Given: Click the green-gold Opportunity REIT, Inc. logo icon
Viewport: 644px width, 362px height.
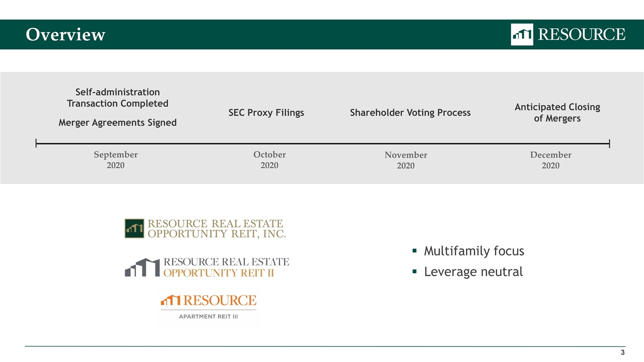Looking at the screenshot, I should [x=134, y=228].
